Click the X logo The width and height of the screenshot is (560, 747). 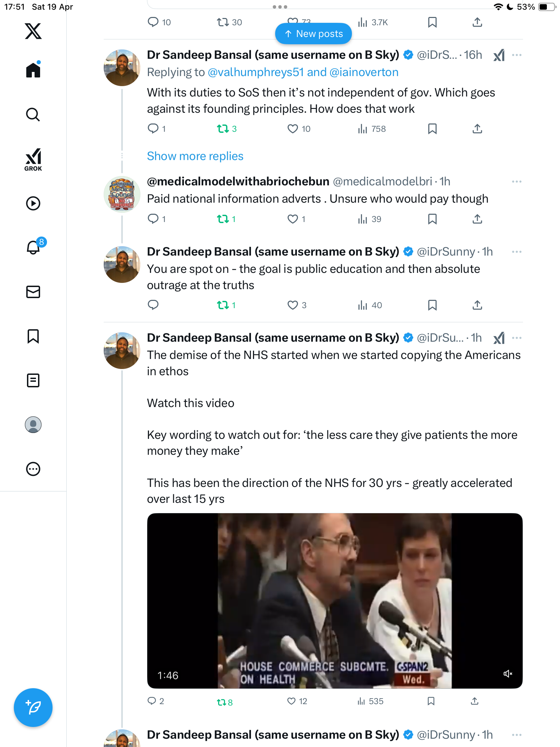coord(33,31)
